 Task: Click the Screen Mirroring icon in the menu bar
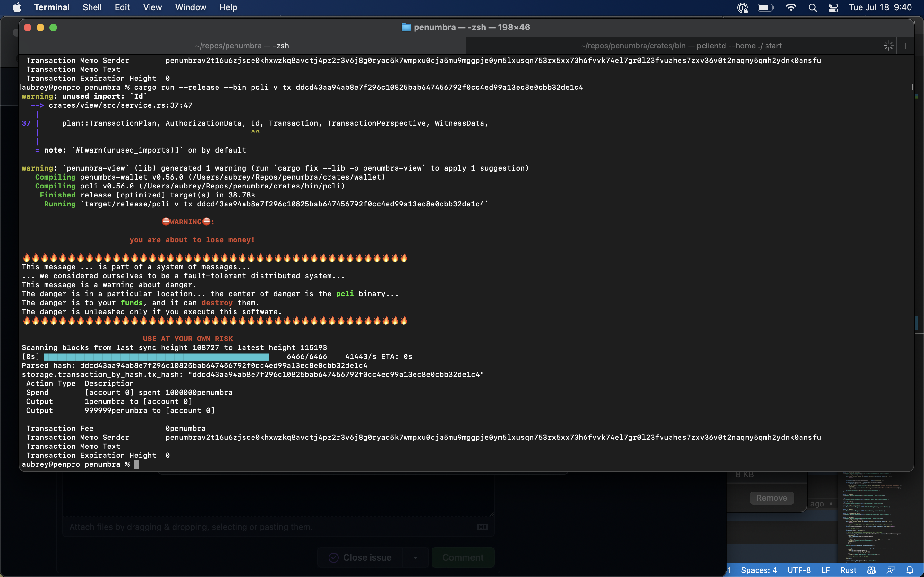click(742, 8)
